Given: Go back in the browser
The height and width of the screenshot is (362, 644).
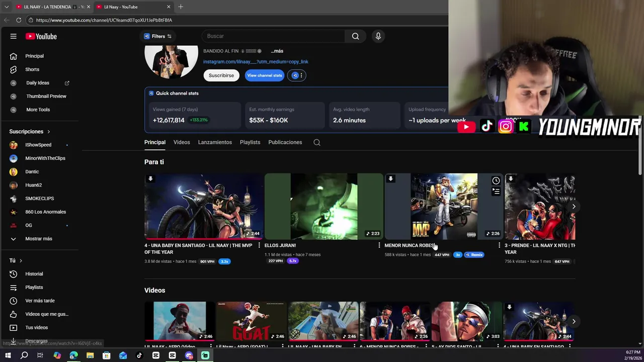Looking at the screenshot, I should coord(7,20).
